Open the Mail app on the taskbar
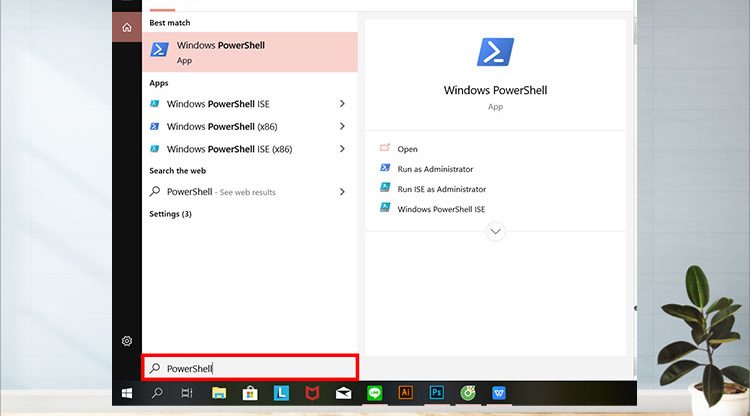 [x=343, y=393]
